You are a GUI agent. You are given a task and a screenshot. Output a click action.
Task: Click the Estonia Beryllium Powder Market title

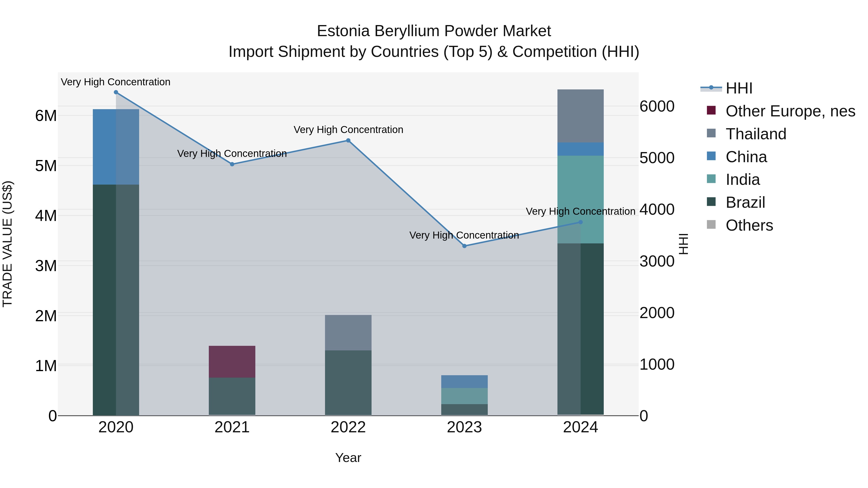pos(434,31)
